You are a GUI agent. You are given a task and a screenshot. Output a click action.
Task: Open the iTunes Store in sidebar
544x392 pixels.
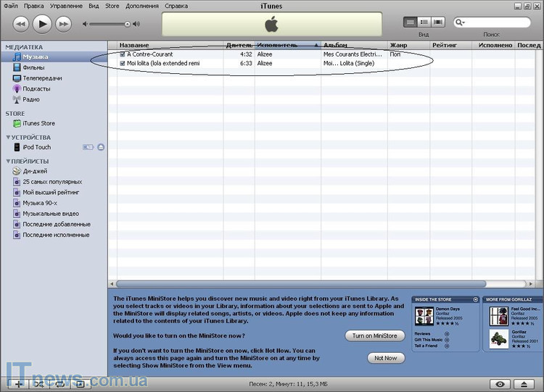coord(38,124)
